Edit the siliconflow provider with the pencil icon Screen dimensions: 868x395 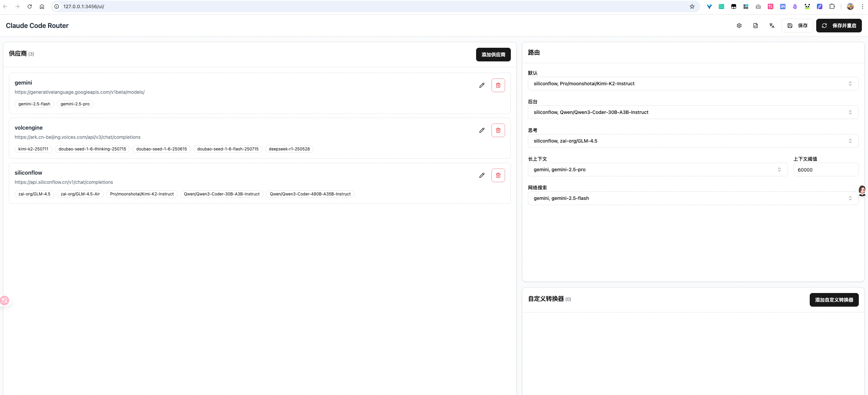tap(482, 175)
